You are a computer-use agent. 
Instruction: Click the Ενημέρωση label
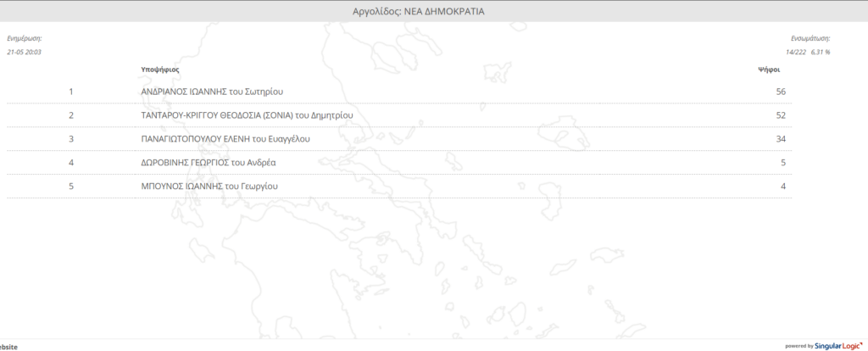[x=25, y=39]
